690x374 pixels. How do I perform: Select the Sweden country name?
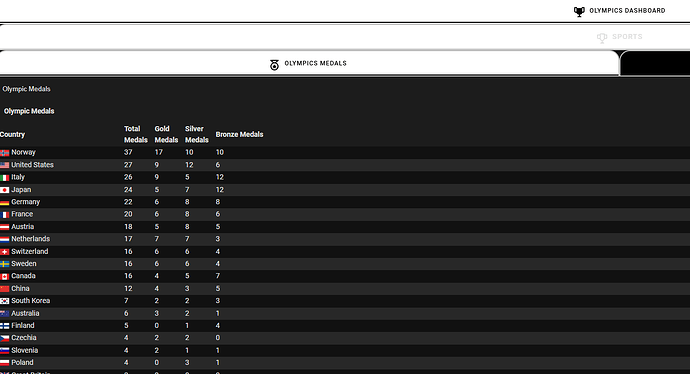click(24, 264)
